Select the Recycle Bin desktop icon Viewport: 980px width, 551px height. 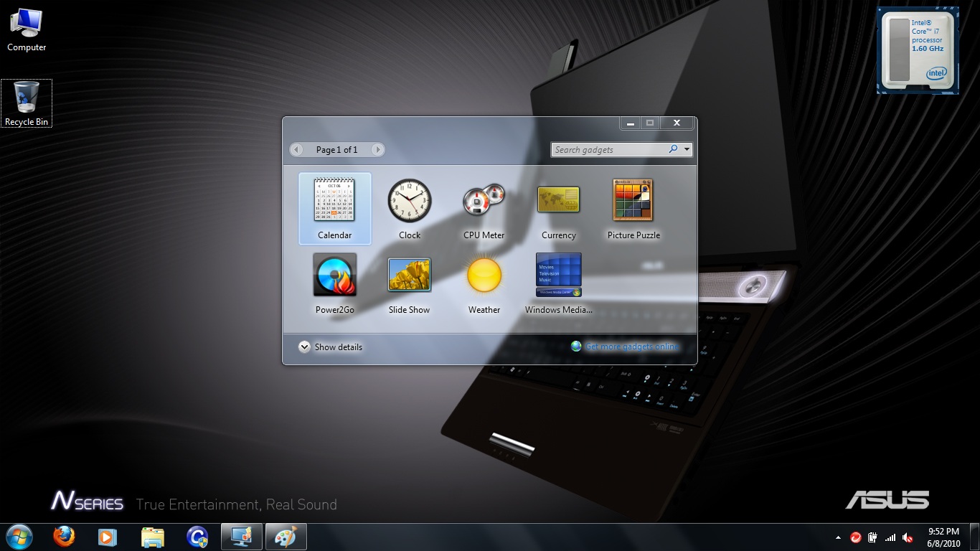[27, 103]
